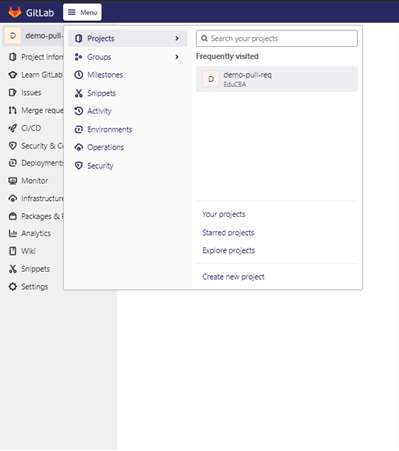Click the EduCBA namespace label
The width and height of the screenshot is (399, 451).
[235, 85]
